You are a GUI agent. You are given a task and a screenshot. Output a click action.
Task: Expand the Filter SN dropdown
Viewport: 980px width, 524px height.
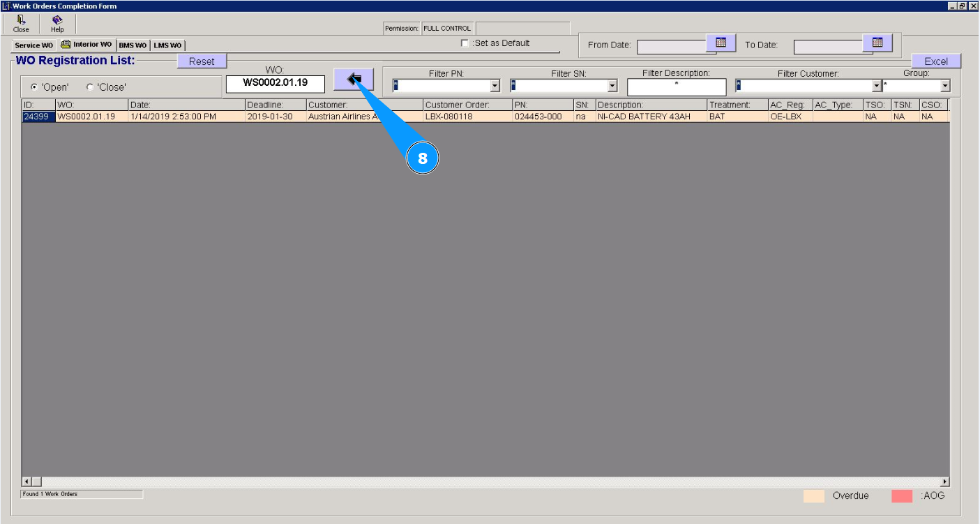point(612,86)
